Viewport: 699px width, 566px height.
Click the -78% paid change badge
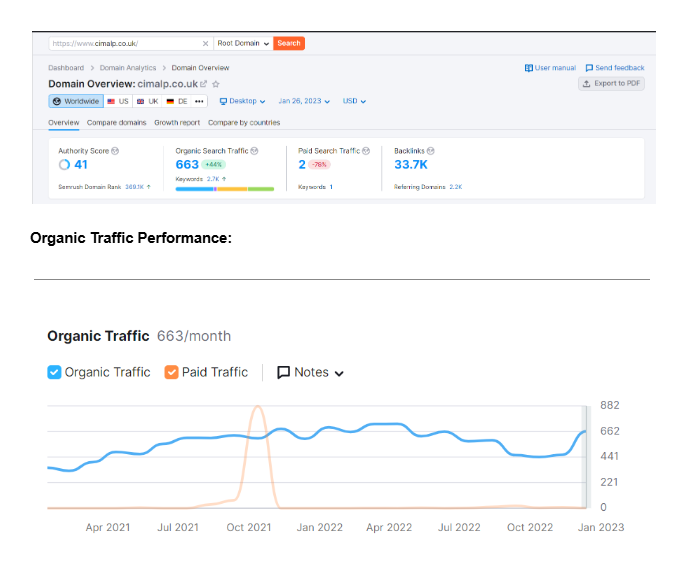click(x=319, y=165)
